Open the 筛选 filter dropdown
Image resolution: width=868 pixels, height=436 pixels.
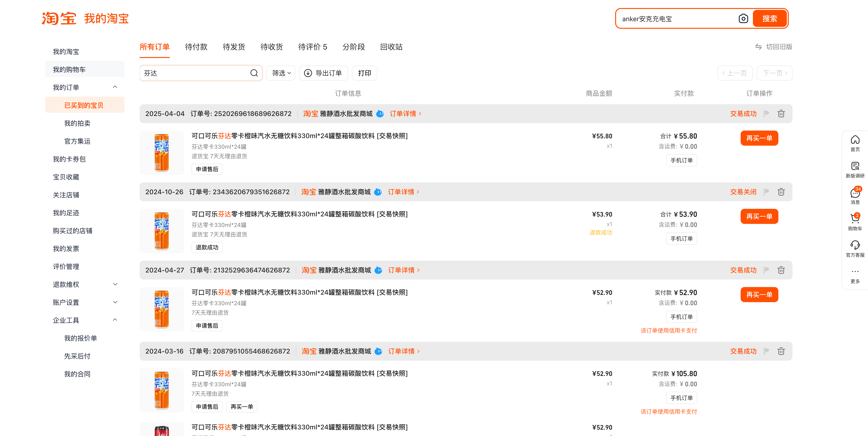point(281,73)
